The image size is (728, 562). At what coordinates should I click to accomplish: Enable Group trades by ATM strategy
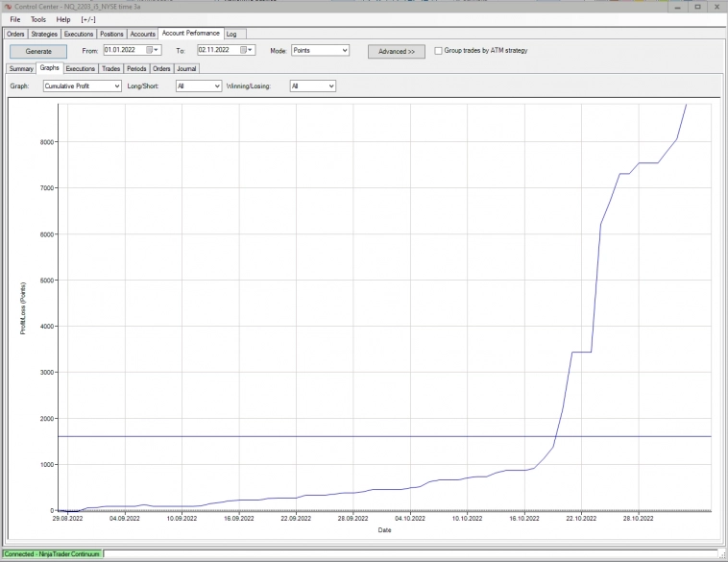439,51
